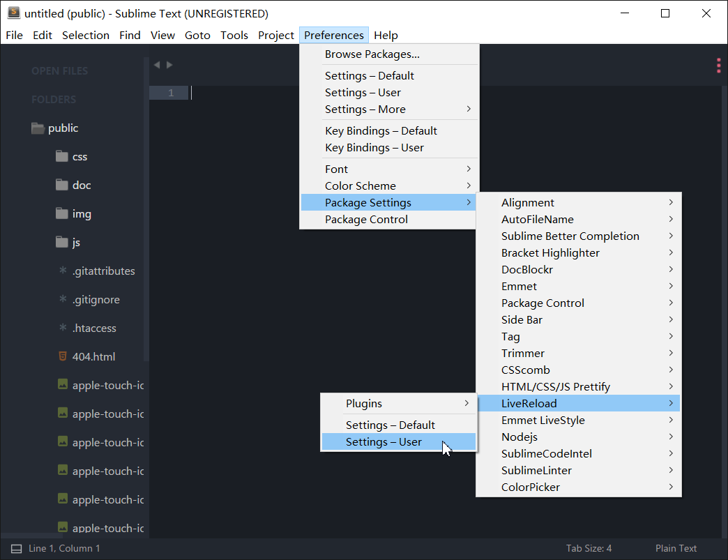The image size is (728, 560).
Task: Expand Emmet LiveStyle package settings
Action: (579, 421)
